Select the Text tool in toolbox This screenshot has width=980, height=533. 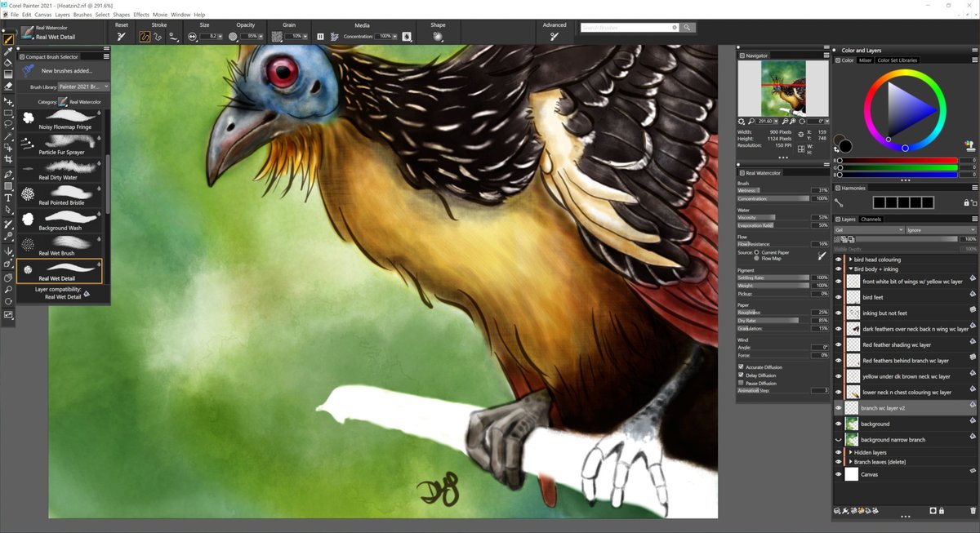(8, 198)
